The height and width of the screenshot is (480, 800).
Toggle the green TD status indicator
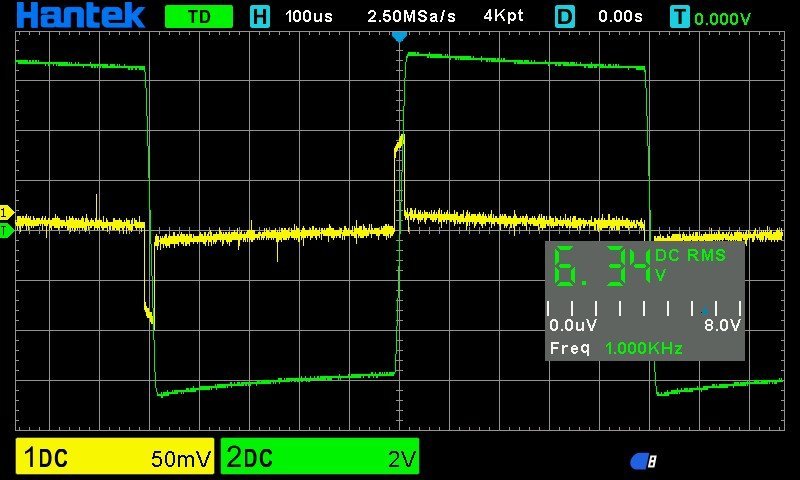pyautogui.click(x=198, y=17)
